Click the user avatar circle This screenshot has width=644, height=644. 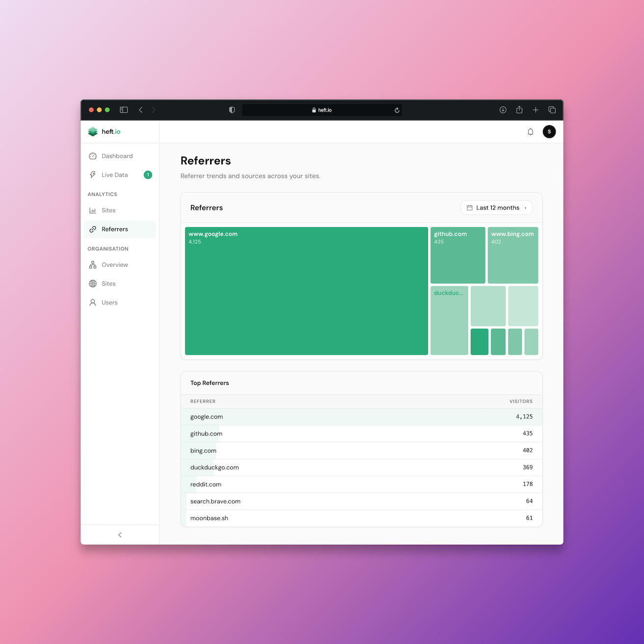[x=549, y=132]
